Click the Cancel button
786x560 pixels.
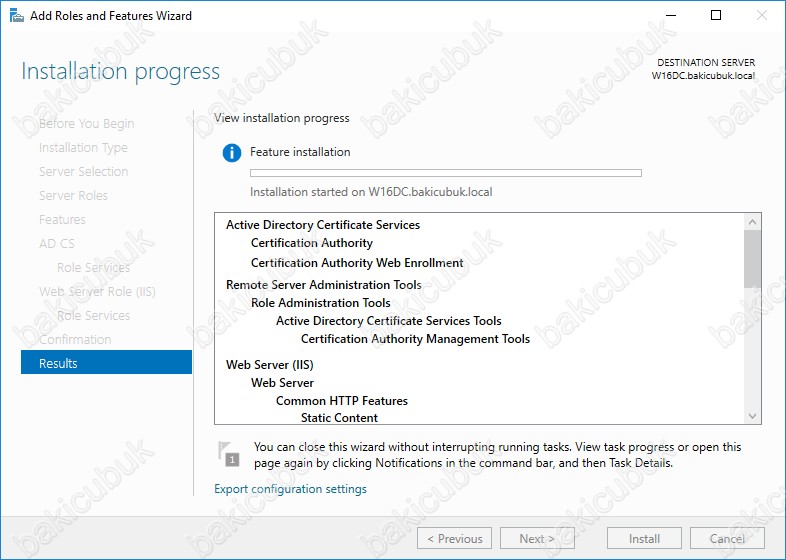(x=727, y=538)
